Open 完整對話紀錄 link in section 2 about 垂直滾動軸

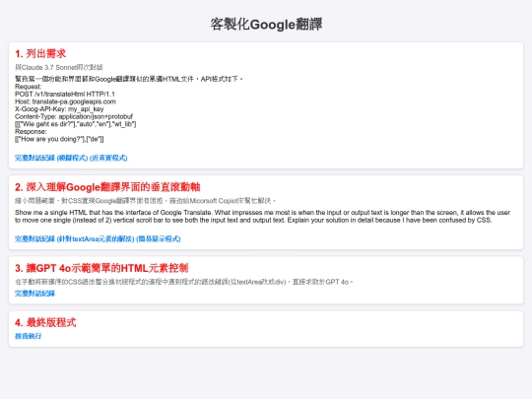(34, 238)
